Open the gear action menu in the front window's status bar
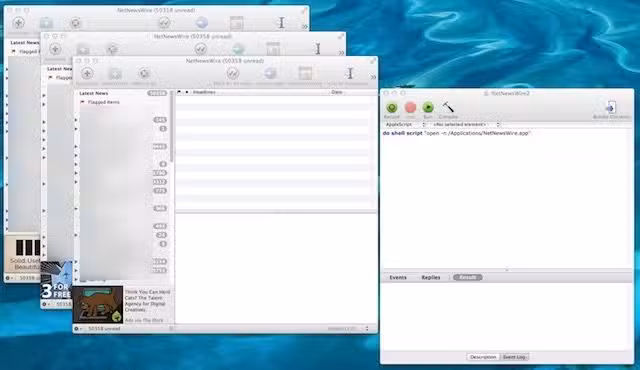640x370 pixels. pos(78,328)
